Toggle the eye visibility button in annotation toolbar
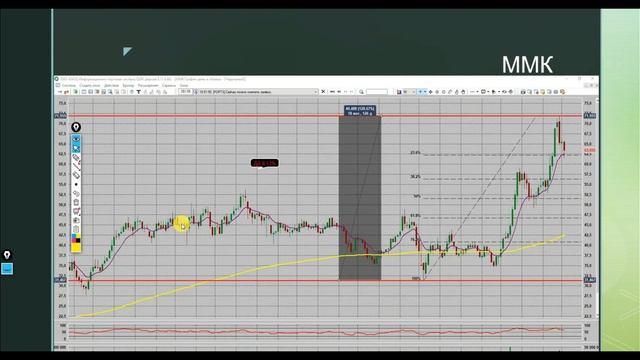 [76, 139]
